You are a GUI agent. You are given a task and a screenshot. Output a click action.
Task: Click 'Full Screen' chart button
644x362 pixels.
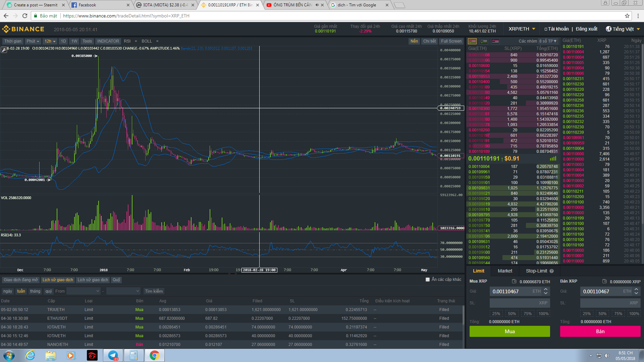pos(451,41)
